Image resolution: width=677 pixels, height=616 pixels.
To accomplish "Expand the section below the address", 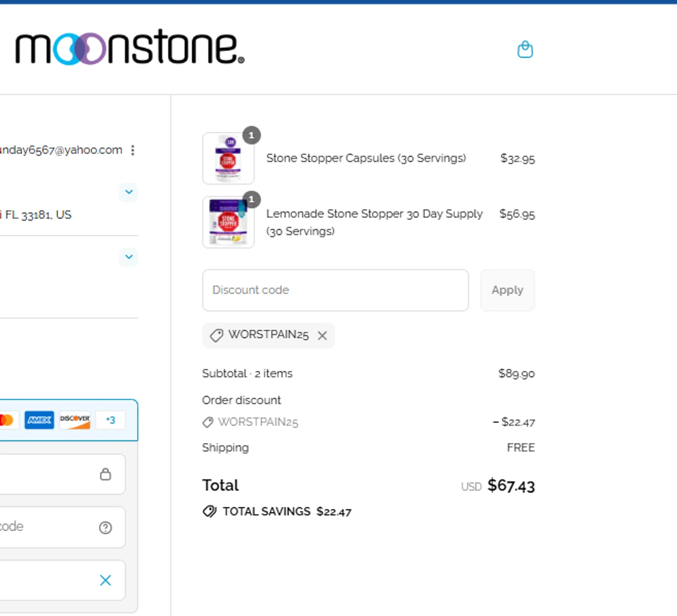I will pyautogui.click(x=129, y=257).
